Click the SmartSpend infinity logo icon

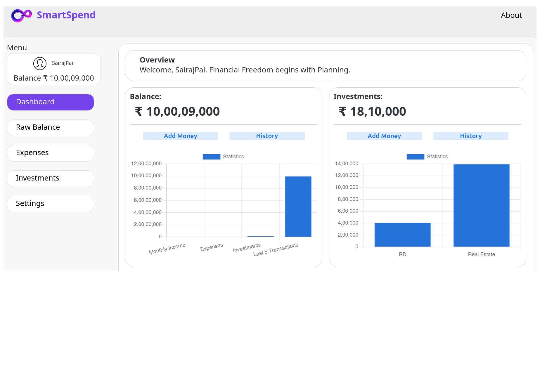click(x=21, y=15)
